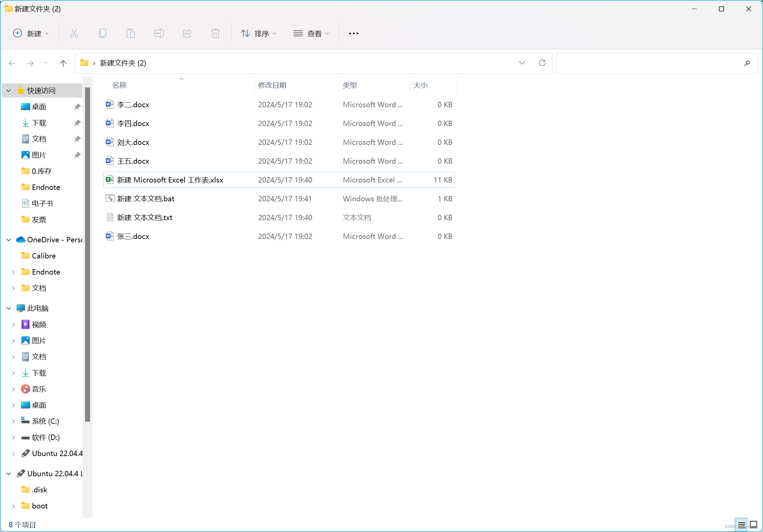Image resolution: width=763 pixels, height=532 pixels.
Task: Click the pin icon next to 下载 in quick access
Action: coord(77,123)
